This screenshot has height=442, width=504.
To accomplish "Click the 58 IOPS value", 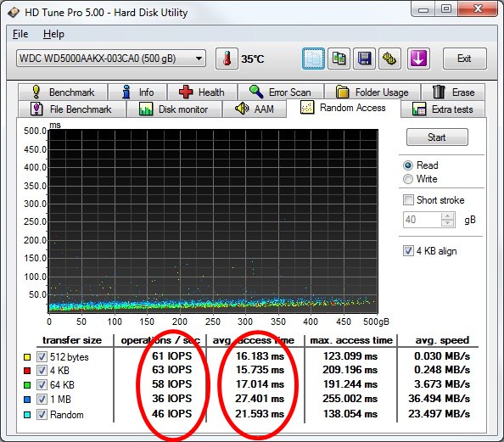I will tap(172, 384).
